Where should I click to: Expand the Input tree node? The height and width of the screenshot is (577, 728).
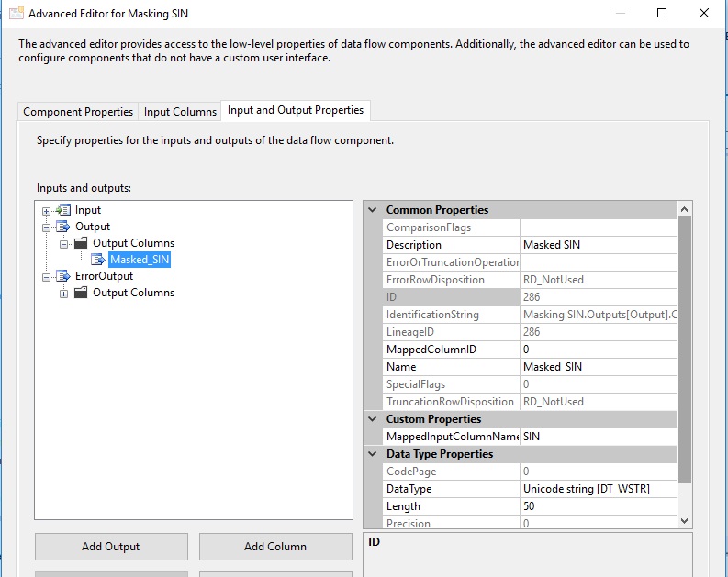tap(46, 211)
